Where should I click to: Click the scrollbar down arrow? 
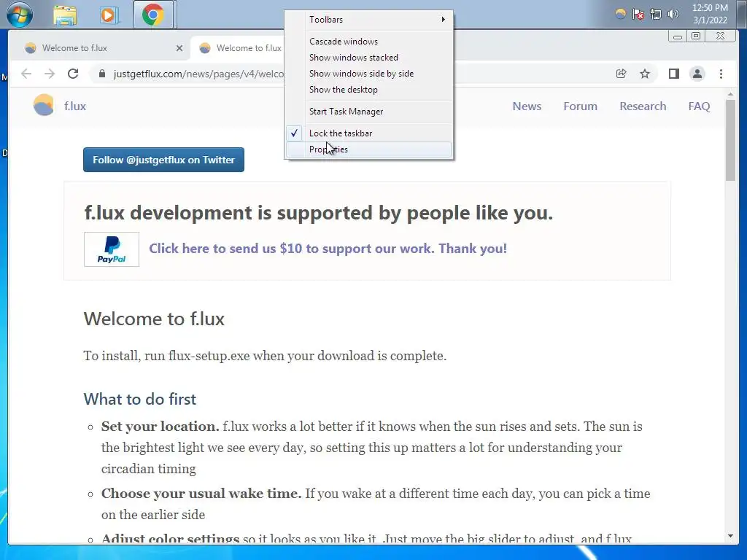[x=730, y=536]
